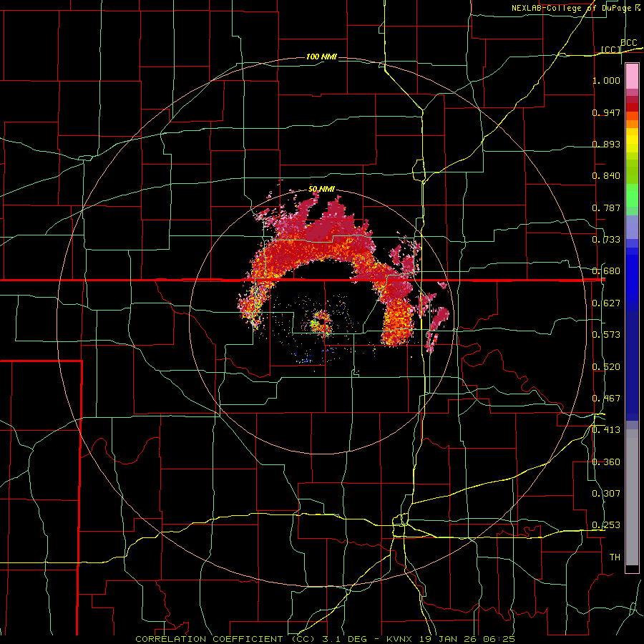Image resolution: width=644 pixels, height=644 pixels.
Task: Select the 0.840 scale value
Action: point(606,176)
